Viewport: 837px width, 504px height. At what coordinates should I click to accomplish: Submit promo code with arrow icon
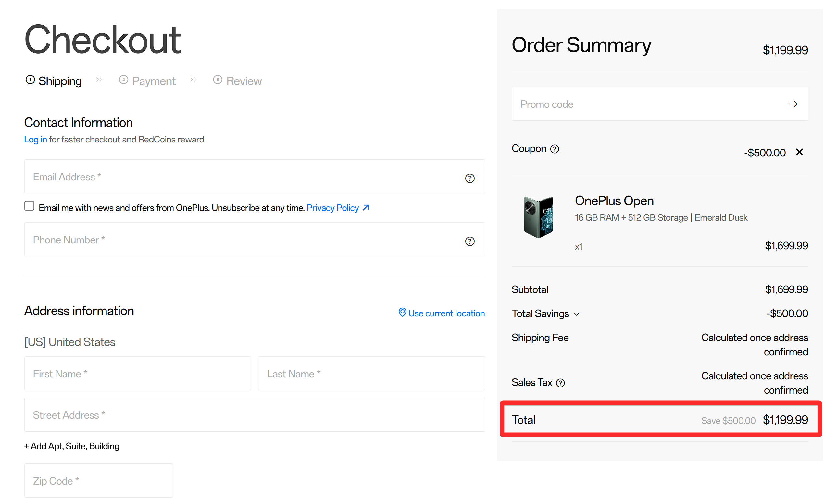(x=793, y=104)
